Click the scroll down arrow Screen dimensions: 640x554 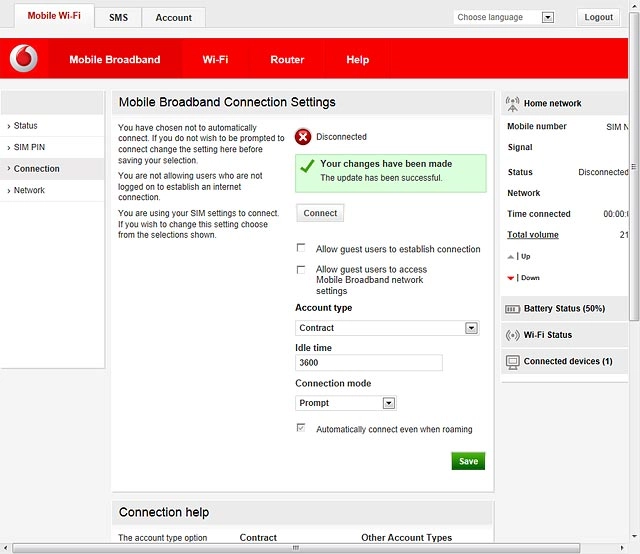(634, 536)
